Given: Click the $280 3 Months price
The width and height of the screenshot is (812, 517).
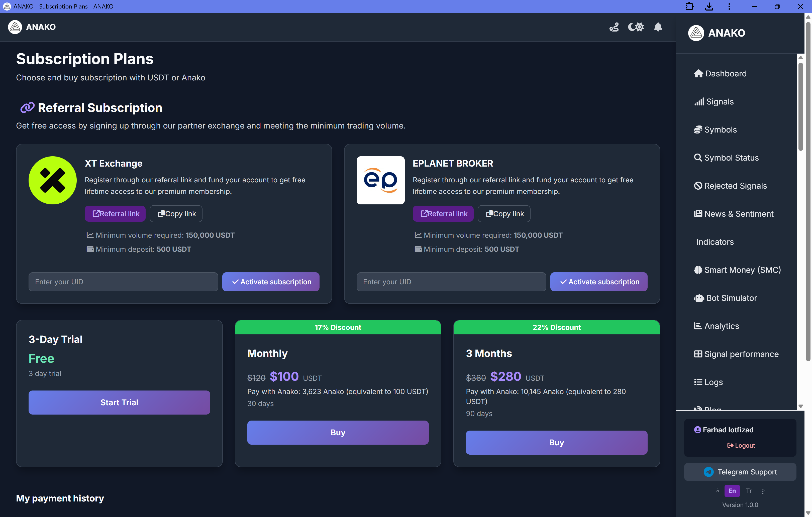Looking at the screenshot, I should 505,376.
